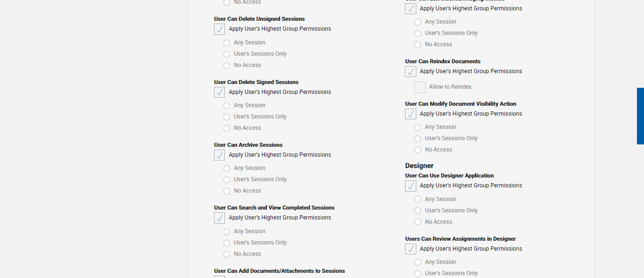
Task: Choose No Access for Modify Document Visibility Action
Action: coord(418,150)
